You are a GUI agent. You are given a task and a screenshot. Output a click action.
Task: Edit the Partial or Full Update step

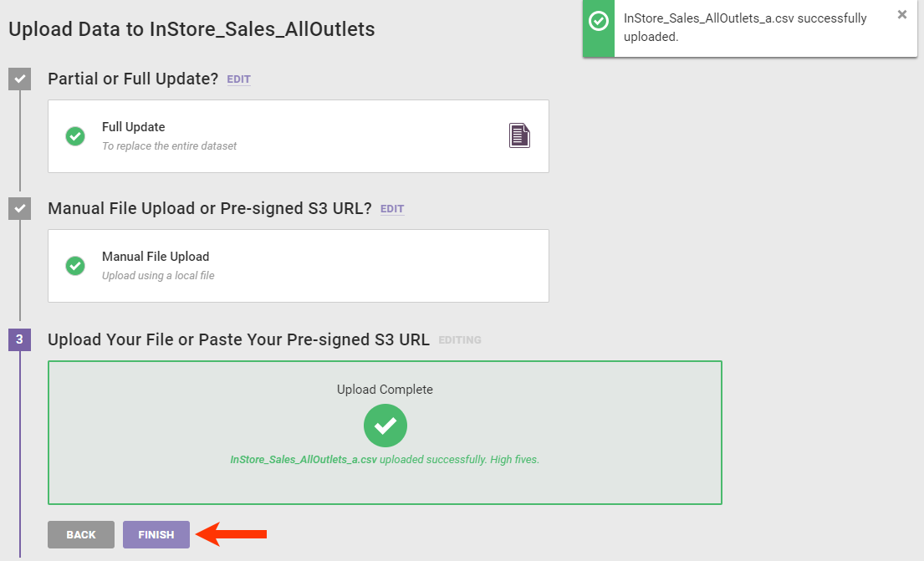click(238, 79)
